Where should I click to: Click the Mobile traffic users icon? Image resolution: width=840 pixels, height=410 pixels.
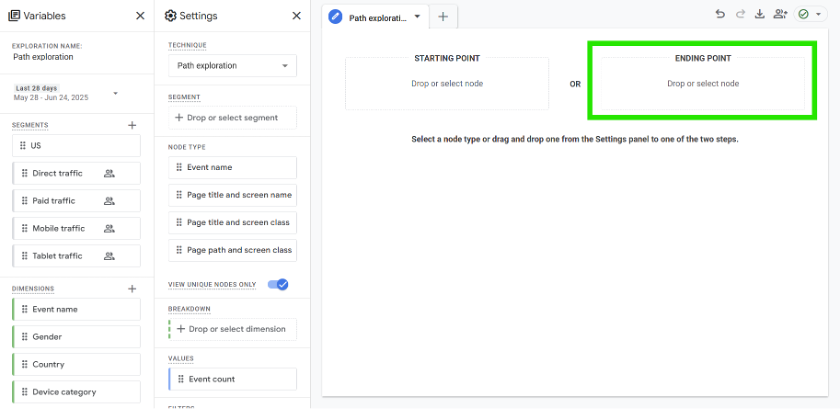click(109, 228)
